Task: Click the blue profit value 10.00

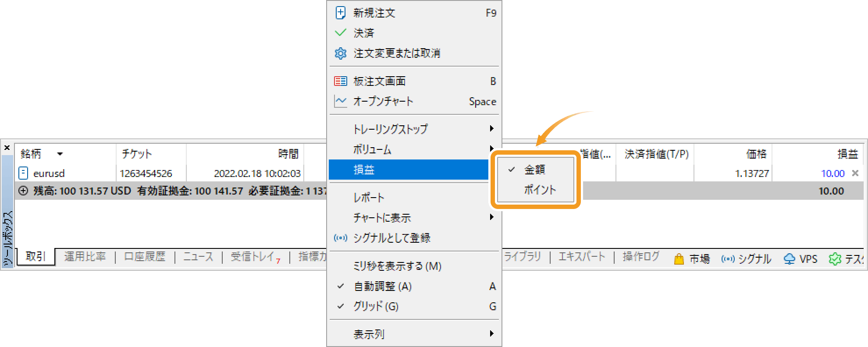Action: pyautogui.click(x=833, y=173)
